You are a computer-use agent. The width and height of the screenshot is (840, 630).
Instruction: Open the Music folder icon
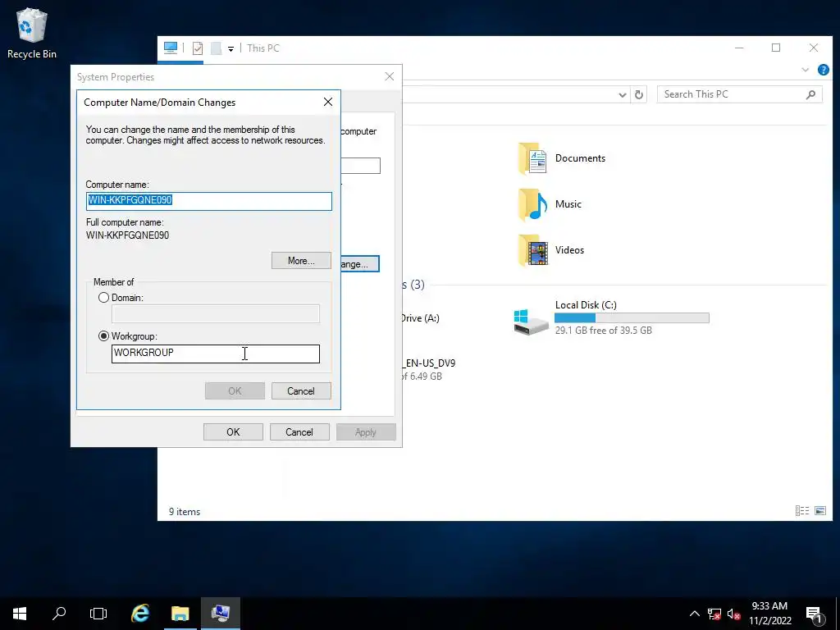[532, 204]
